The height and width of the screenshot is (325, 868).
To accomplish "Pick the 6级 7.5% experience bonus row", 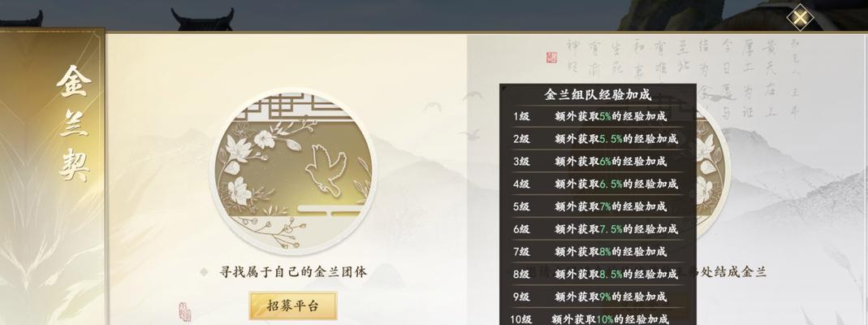I will coord(598,228).
